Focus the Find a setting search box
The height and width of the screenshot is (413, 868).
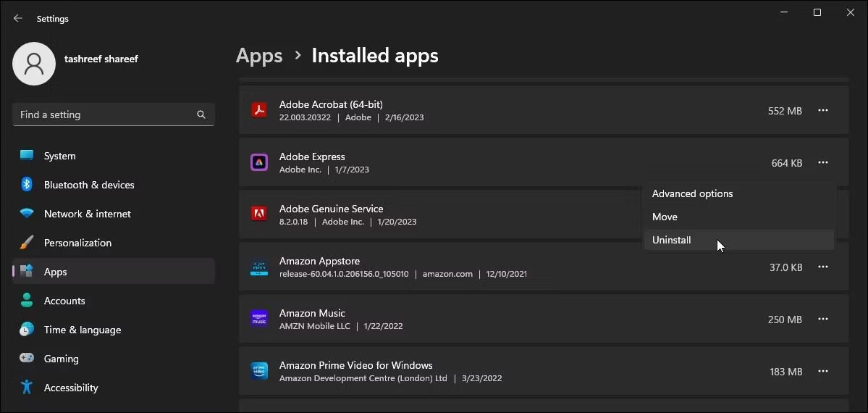tap(114, 114)
